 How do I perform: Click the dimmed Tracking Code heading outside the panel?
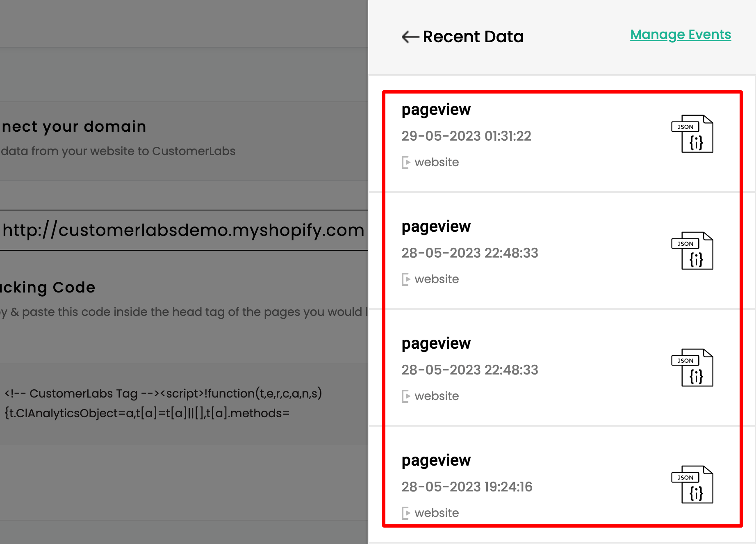[47, 287]
